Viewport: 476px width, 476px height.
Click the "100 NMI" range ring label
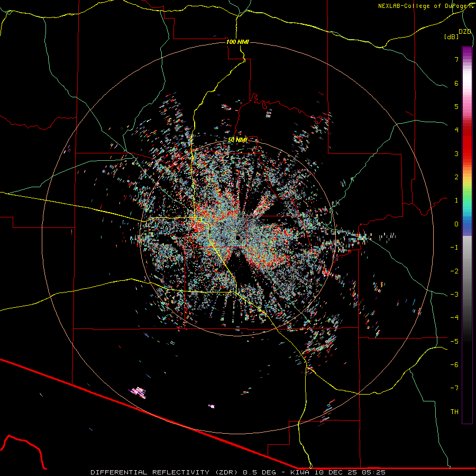237,42
